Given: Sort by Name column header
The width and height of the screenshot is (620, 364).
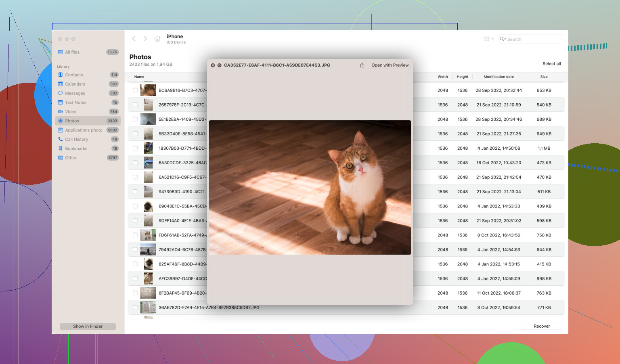Looking at the screenshot, I should coord(139,77).
